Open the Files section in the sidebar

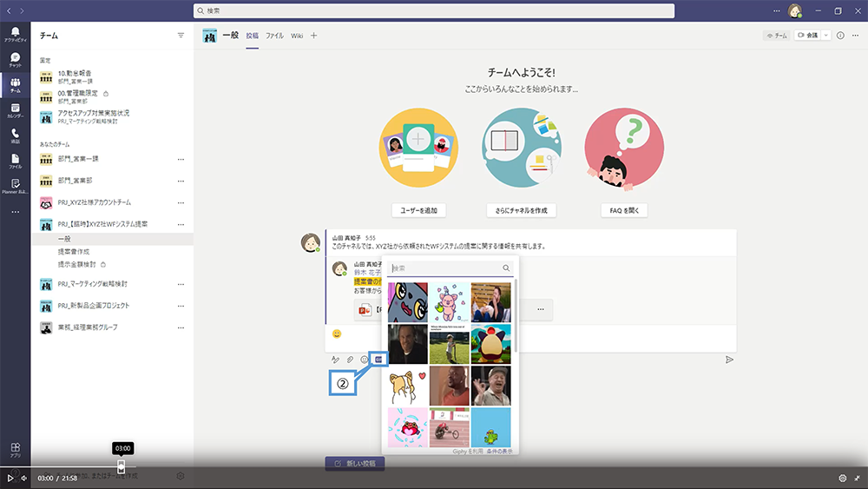(15, 162)
